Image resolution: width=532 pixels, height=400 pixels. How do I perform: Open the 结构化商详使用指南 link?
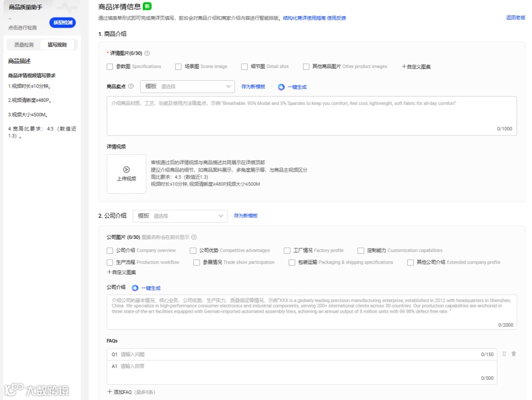click(304, 18)
